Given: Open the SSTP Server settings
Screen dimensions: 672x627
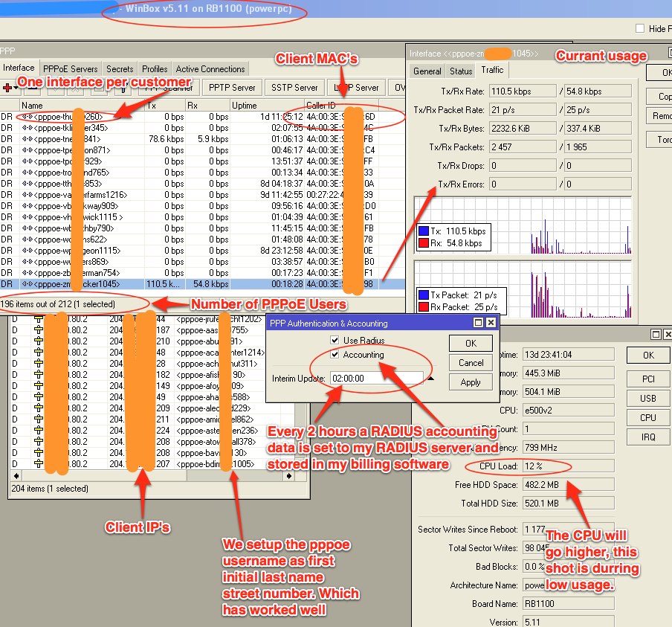Looking at the screenshot, I should [294, 87].
